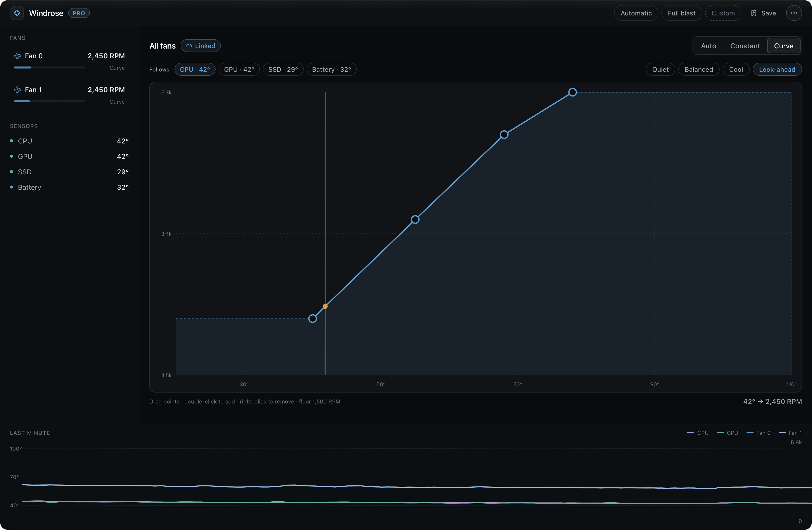The image size is (812, 530).
Task: Choose the Cool curve preset
Action: coord(736,69)
